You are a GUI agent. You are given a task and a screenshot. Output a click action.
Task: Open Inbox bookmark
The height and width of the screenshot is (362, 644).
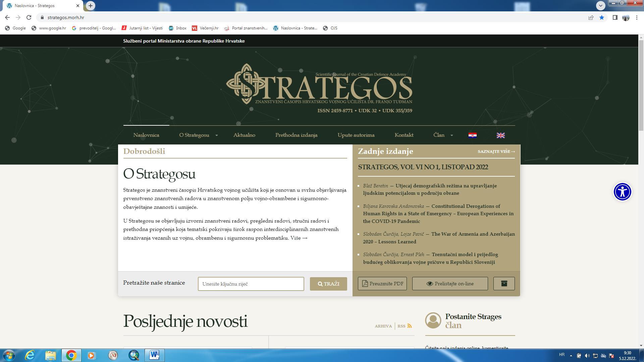[x=177, y=28]
